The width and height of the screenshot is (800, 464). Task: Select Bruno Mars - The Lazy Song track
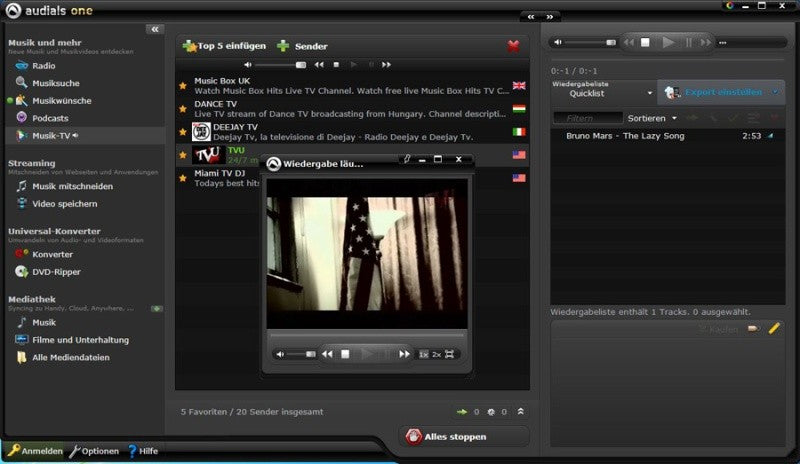pos(668,136)
